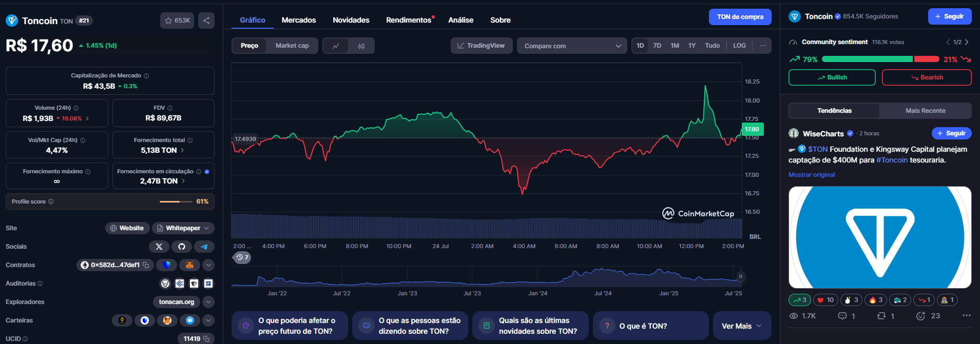980x344 pixels.
Task: Expand more contracts in Contratos row
Action: click(x=208, y=265)
